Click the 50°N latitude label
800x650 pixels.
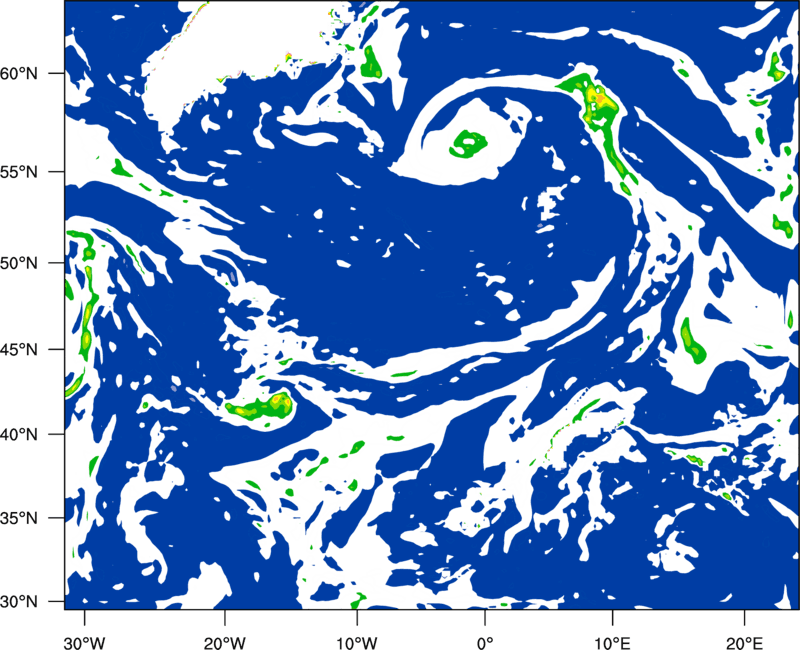coord(19,263)
